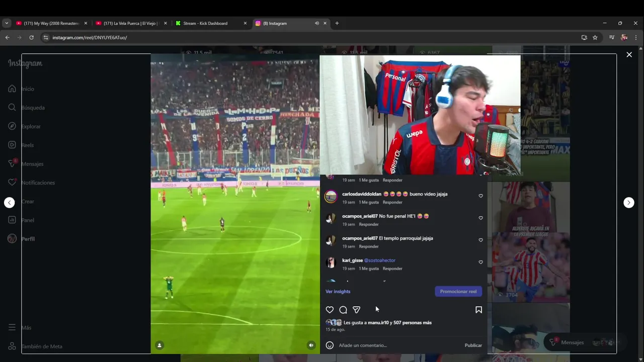Viewport: 644px width, 362px height.
Task: Open install app icon in address bar
Action: click(x=584, y=37)
